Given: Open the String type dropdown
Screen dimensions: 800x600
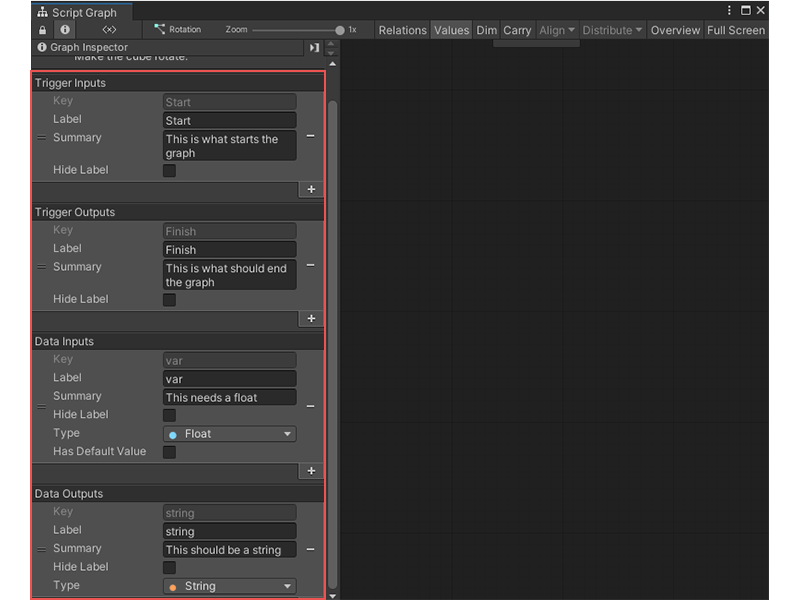Looking at the screenshot, I should 229,586.
